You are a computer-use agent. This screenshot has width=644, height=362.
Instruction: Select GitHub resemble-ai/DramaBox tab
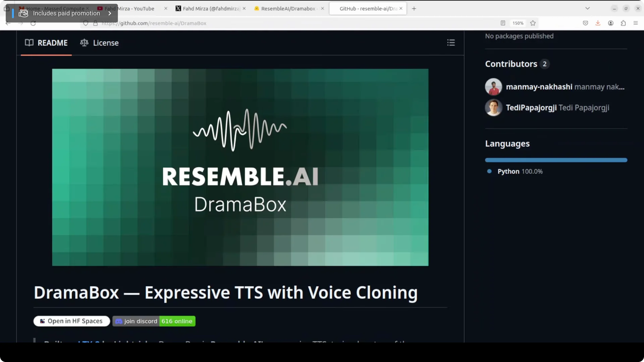(368, 9)
